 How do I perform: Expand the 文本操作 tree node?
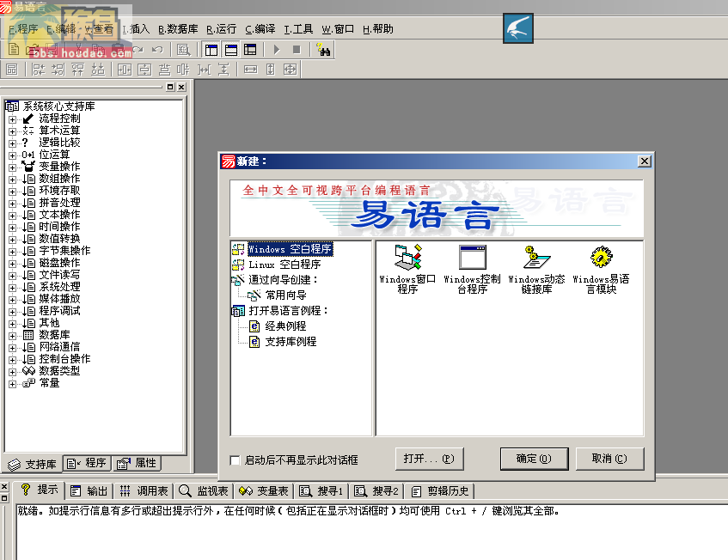tap(13, 216)
